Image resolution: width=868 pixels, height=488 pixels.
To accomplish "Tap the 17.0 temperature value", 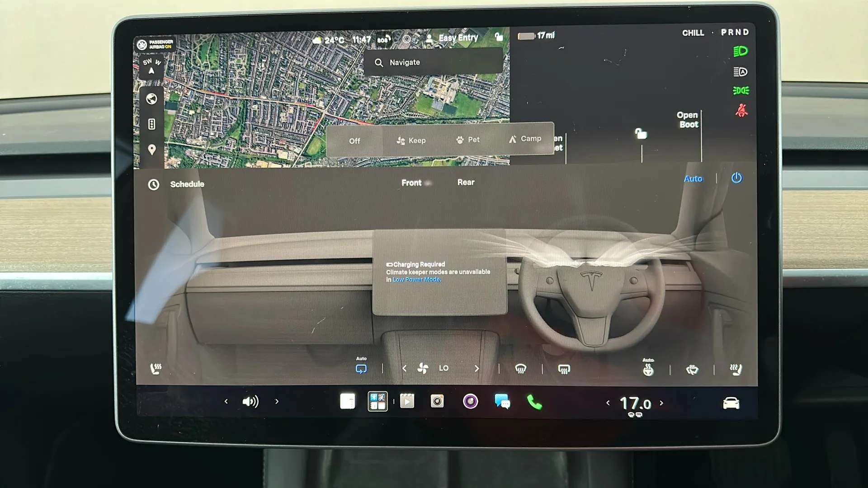I will click(x=635, y=403).
